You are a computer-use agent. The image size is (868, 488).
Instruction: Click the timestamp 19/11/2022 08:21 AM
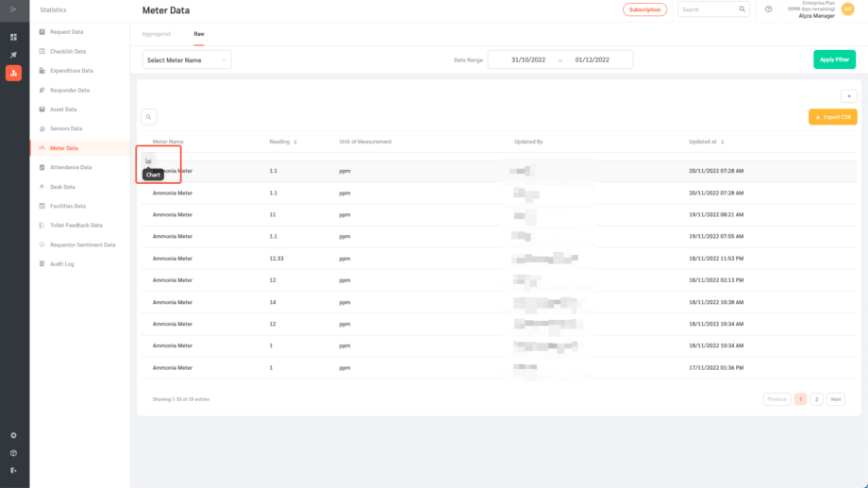(716, 215)
